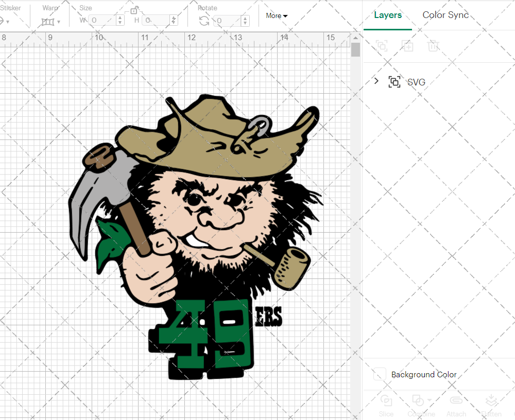Click the vertical canvas scrollbar thumb
Viewport: 515px width, 420px height.
[x=355, y=50]
